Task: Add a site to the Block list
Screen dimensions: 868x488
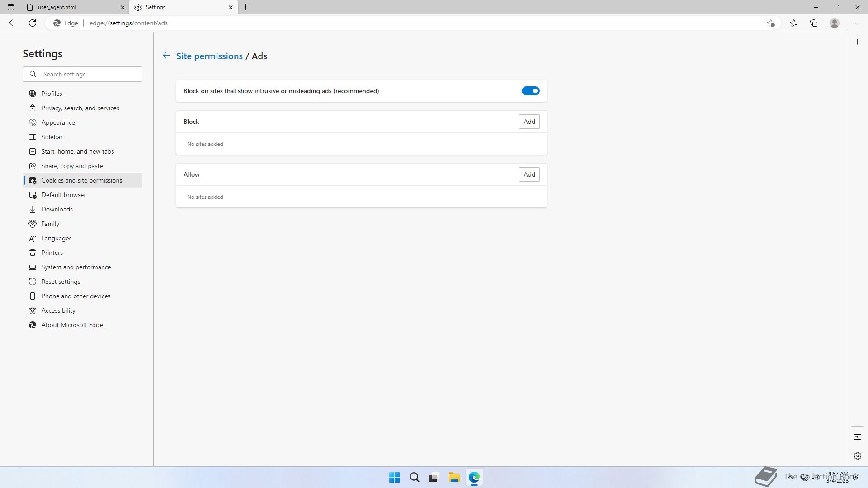Action: 529,122
